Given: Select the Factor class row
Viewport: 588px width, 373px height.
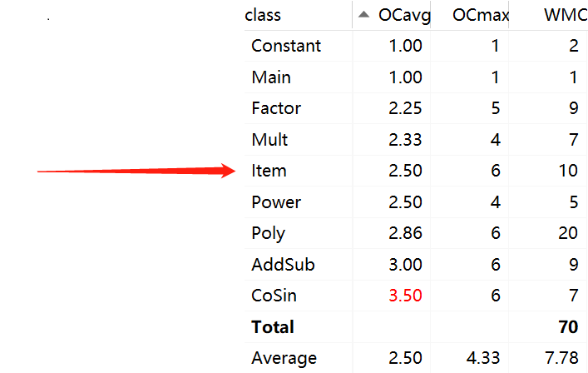Looking at the screenshot, I should coord(416,108).
